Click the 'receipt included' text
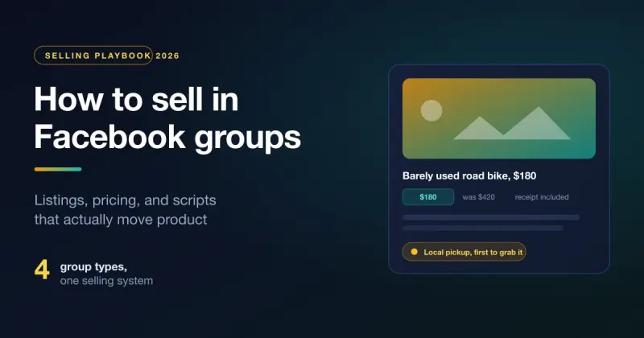 [x=542, y=197]
